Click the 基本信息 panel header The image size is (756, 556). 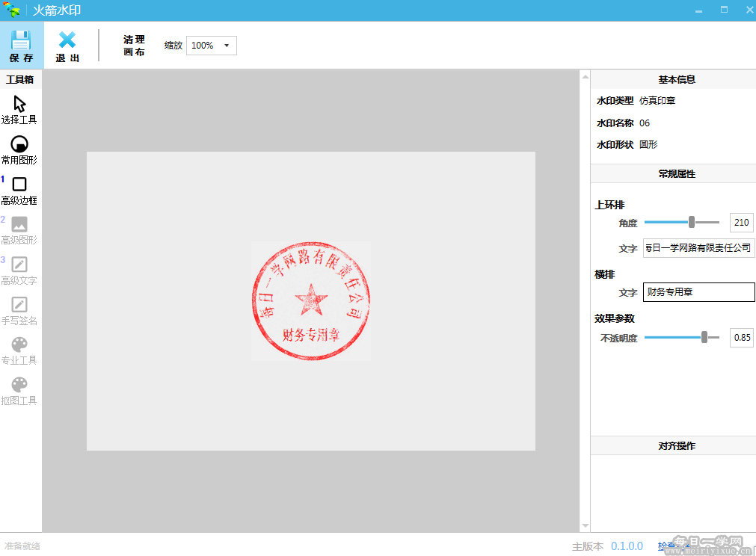click(677, 79)
